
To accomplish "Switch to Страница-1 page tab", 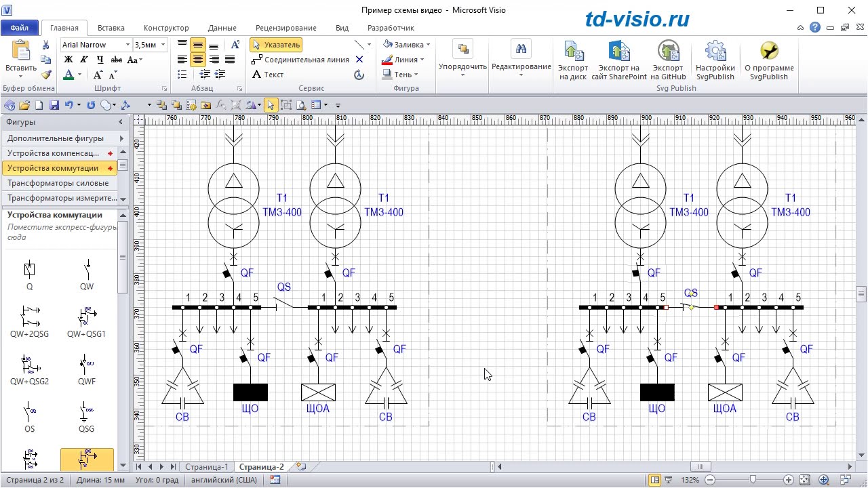I will tap(207, 467).
